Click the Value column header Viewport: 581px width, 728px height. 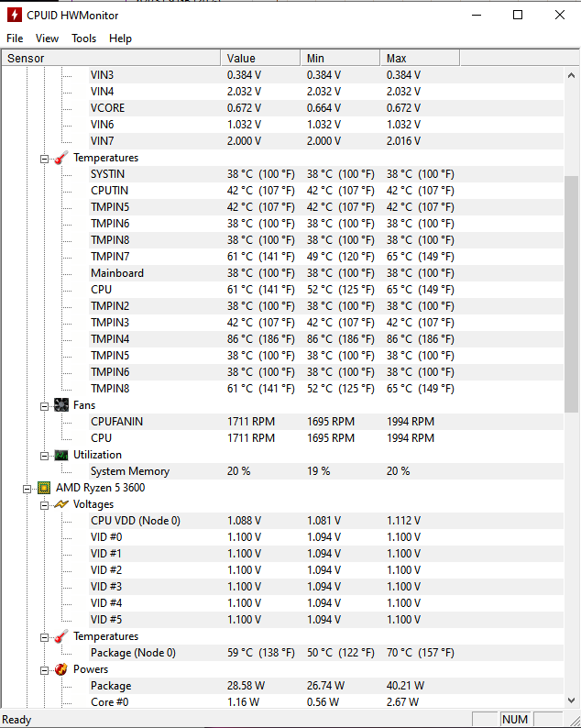260,59
